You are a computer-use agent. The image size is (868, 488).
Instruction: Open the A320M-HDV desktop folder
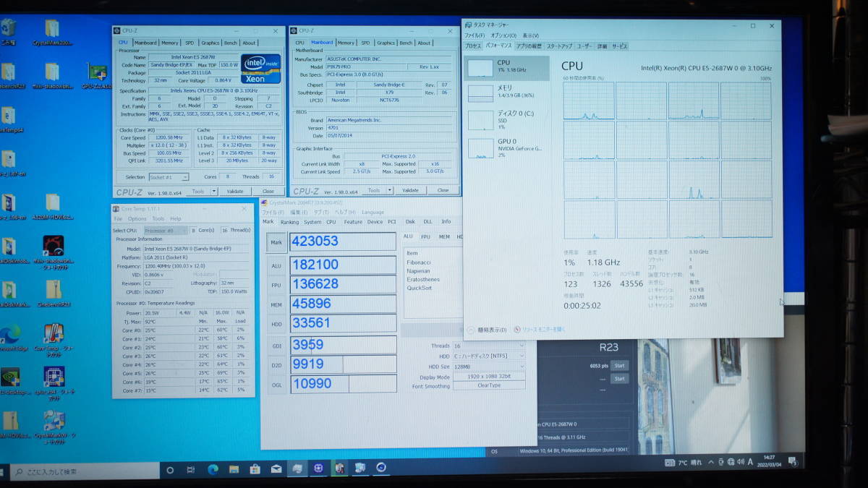(x=52, y=206)
